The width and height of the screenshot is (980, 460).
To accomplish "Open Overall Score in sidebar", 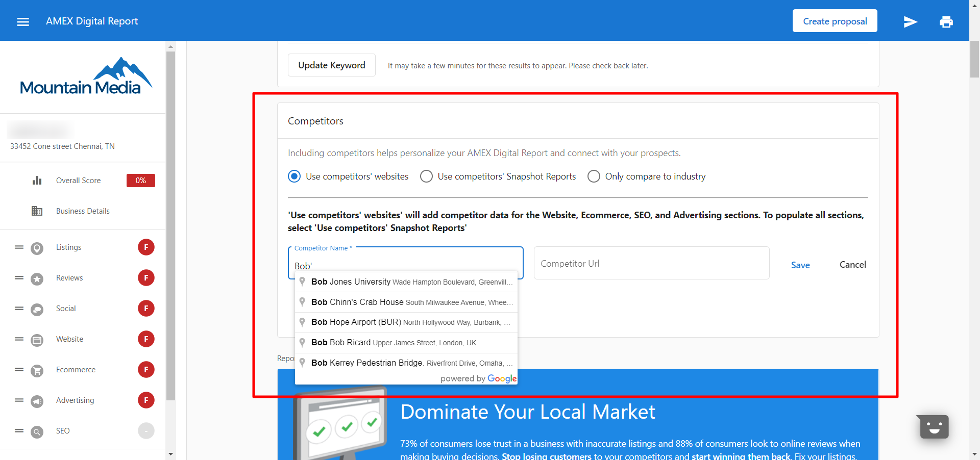I will click(79, 181).
